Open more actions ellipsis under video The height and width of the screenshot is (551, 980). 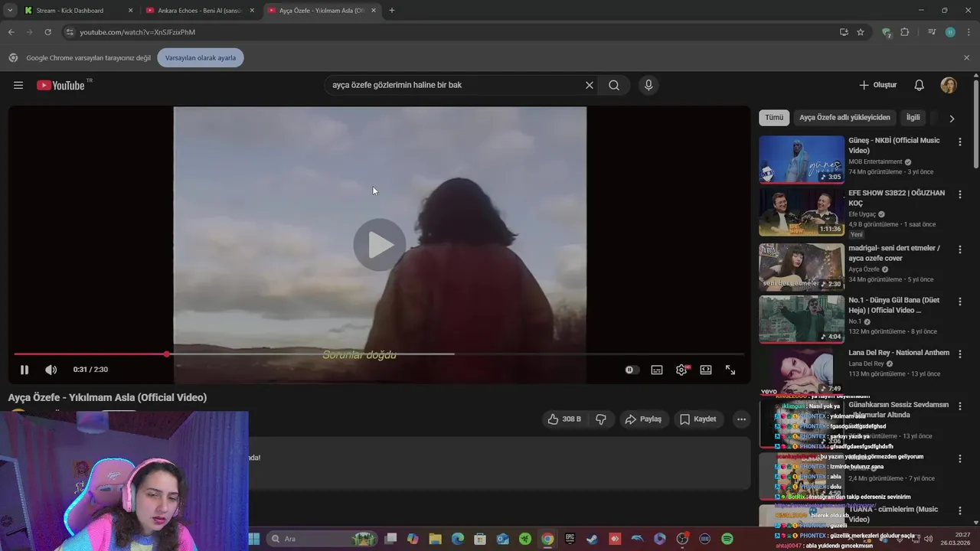tap(741, 419)
